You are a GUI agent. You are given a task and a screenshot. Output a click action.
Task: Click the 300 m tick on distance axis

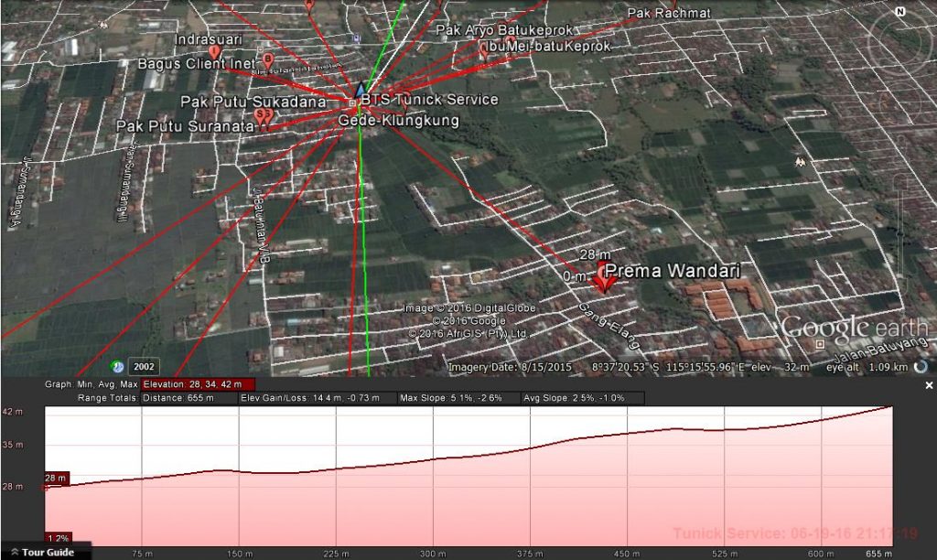click(x=433, y=554)
